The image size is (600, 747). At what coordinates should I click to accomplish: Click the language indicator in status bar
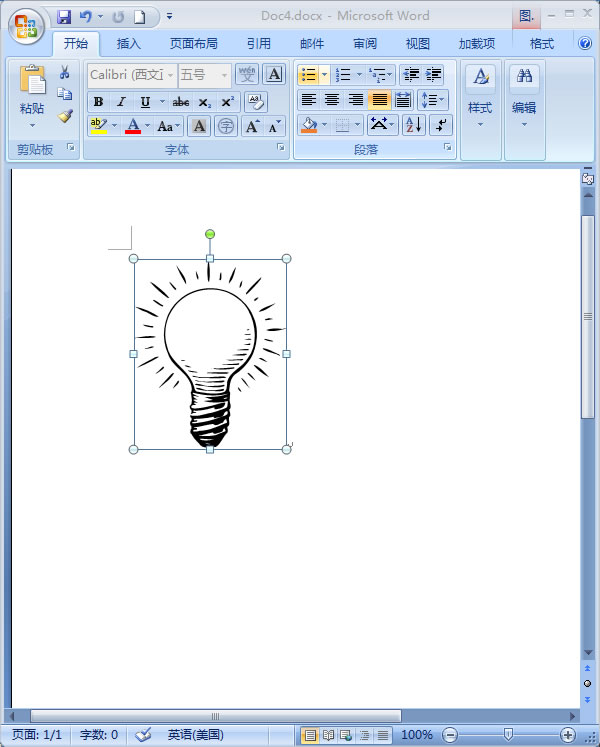(x=194, y=735)
